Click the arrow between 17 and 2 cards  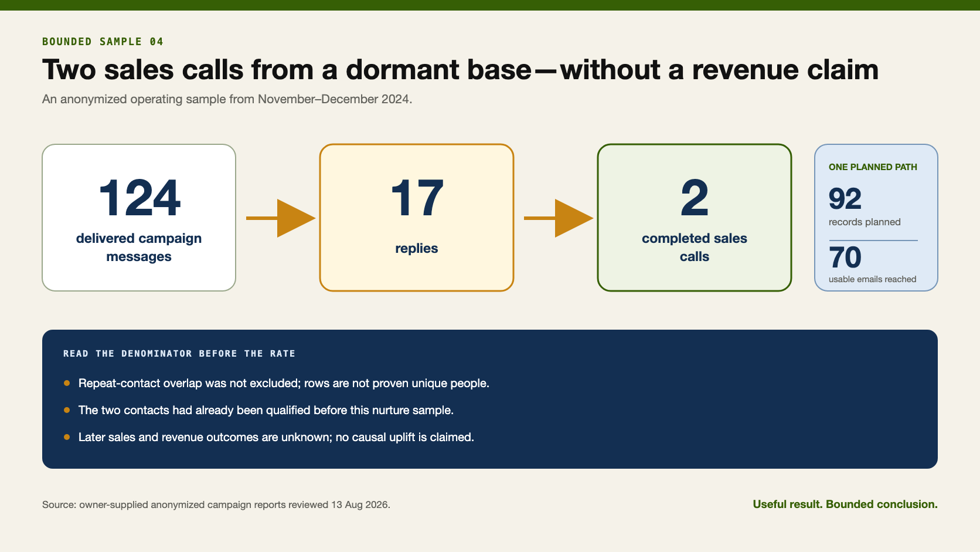[x=559, y=218]
